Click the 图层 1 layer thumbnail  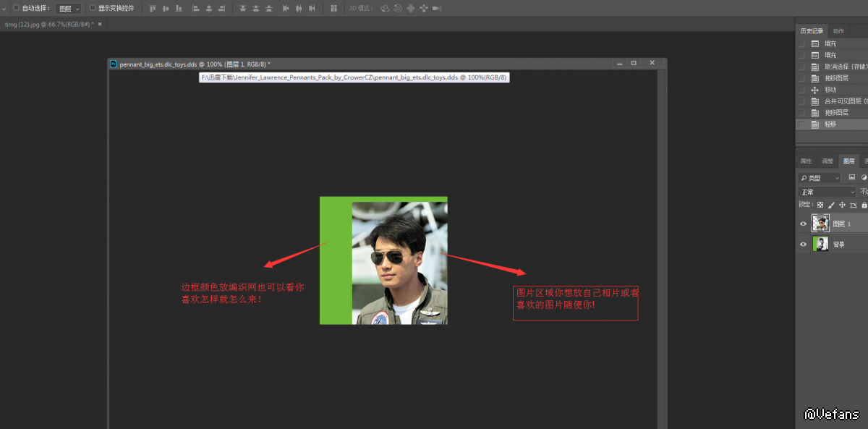point(821,224)
